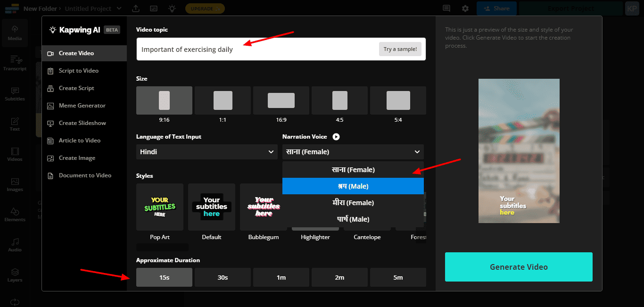Image resolution: width=644 pixels, height=307 pixels.
Task: Open comments icon in top bar
Action: [x=446, y=8]
